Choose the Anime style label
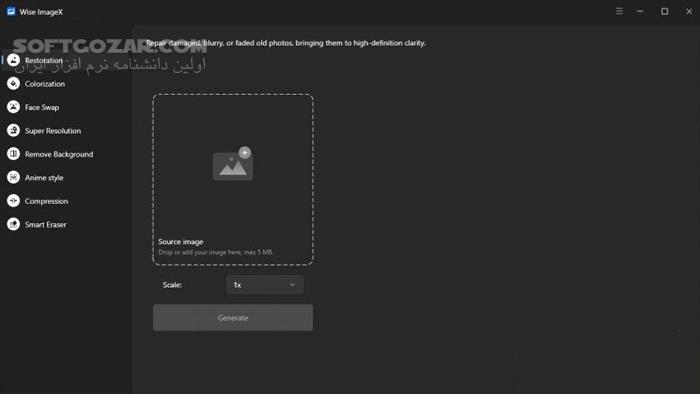Image resolution: width=700 pixels, height=394 pixels. click(44, 178)
